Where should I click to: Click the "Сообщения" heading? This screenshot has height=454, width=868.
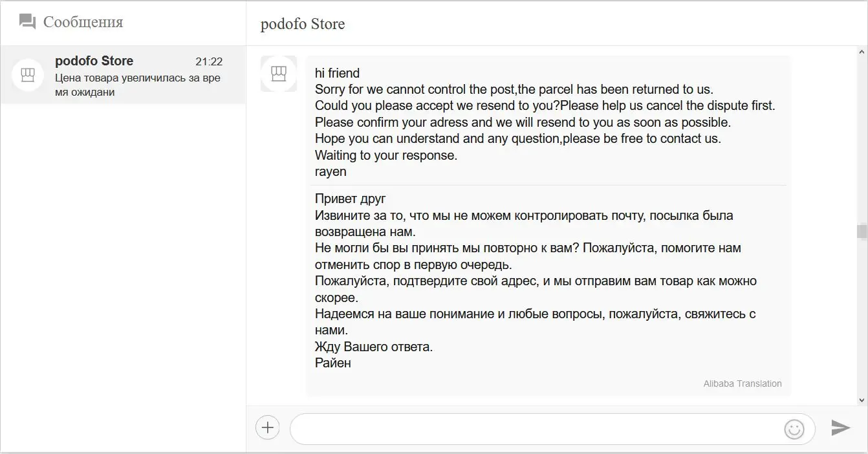click(83, 22)
